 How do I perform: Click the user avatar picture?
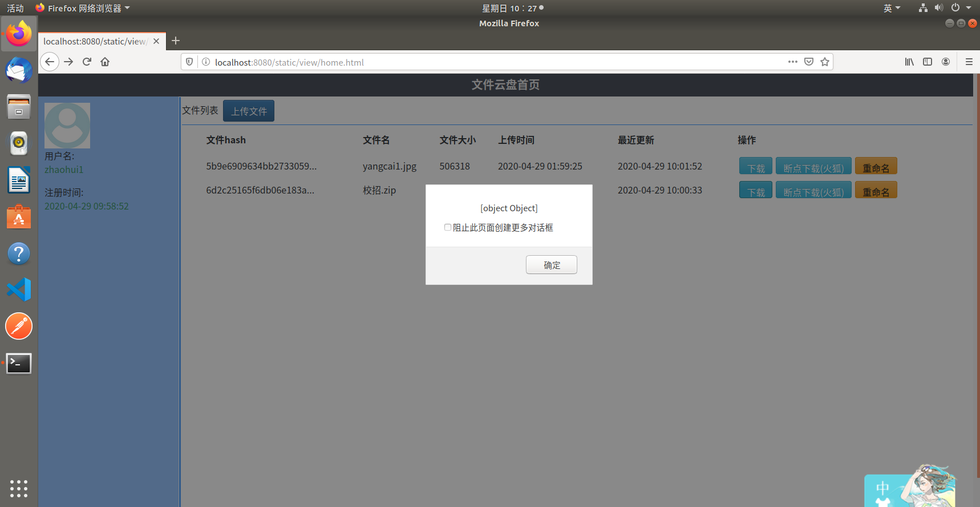[67, 126]
